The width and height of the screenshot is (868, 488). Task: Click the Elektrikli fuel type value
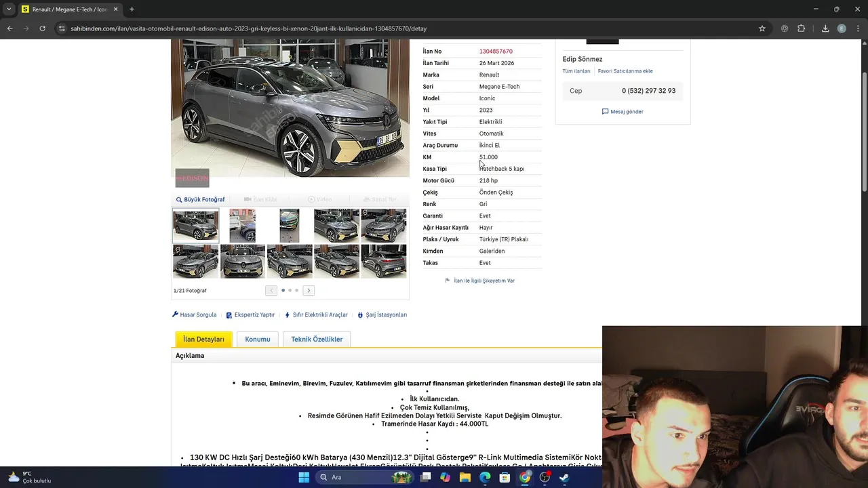point(490,122)
